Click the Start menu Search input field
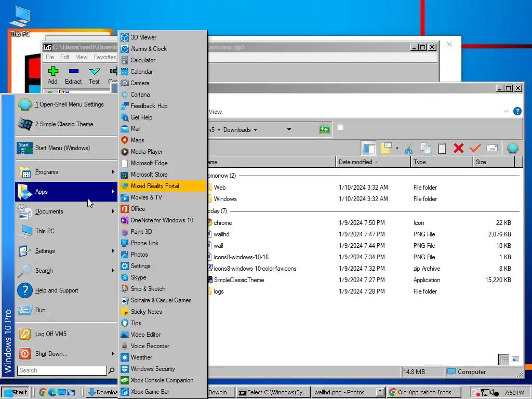This screenshot has height=399, width=532. (62, 370)
